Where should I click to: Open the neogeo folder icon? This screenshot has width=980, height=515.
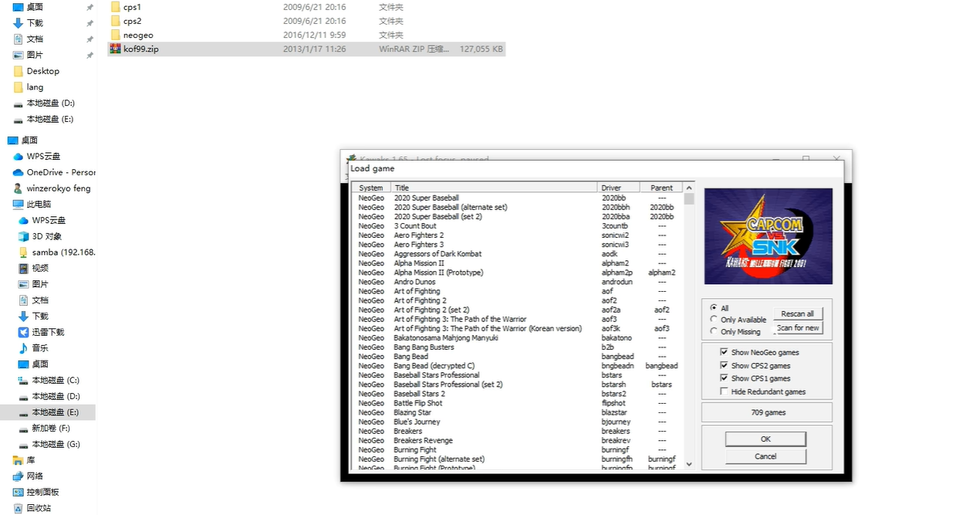115,35
